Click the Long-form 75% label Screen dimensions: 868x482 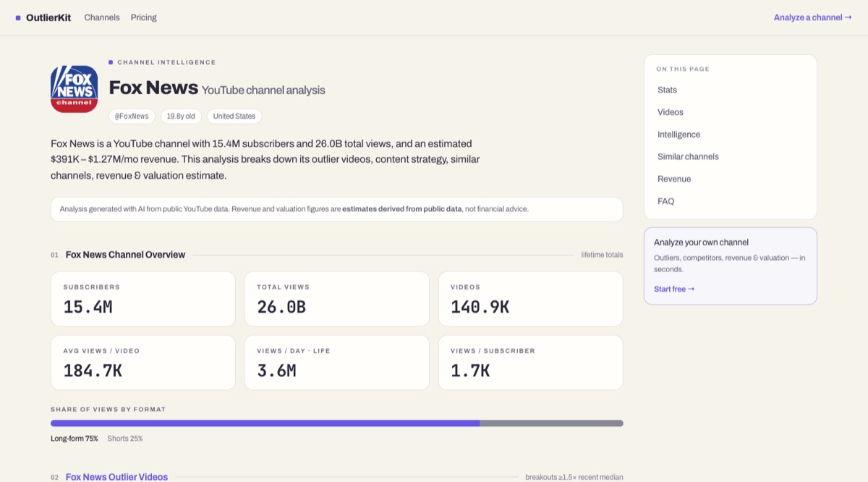[75, 439]
